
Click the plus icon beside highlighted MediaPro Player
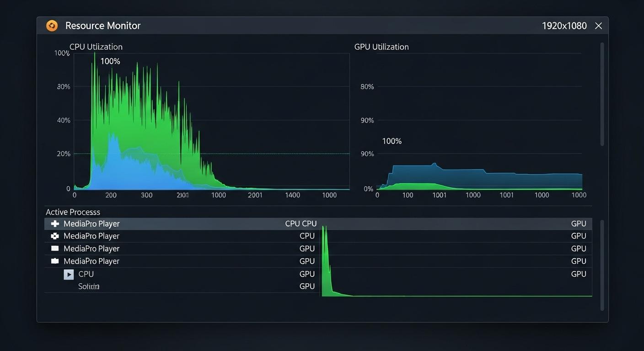point(55,224)
